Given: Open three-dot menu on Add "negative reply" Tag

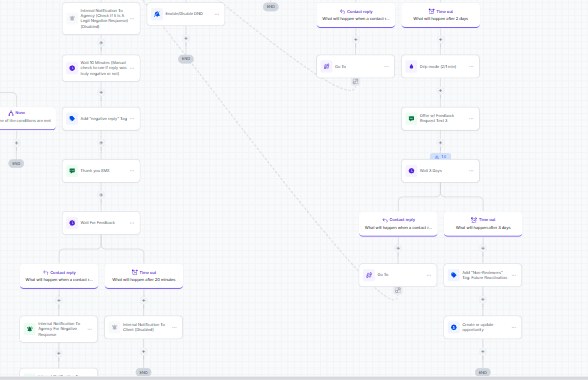Looking at the screenshot, I should [x=132, y=119].
